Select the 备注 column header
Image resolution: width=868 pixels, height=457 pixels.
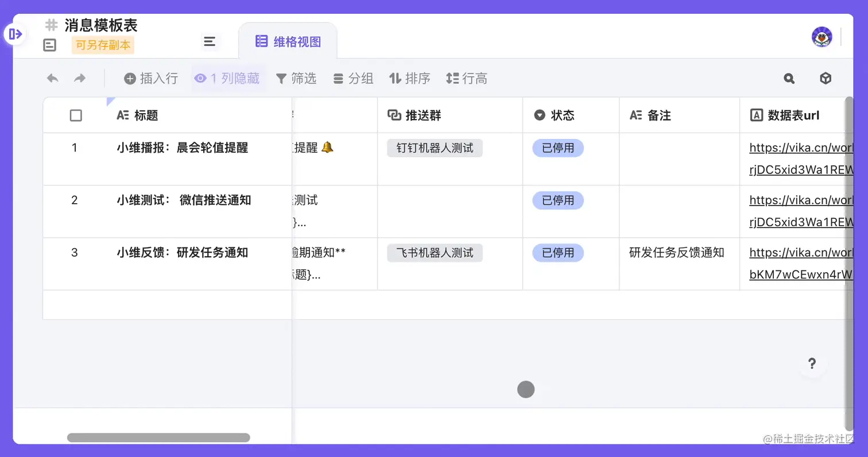tap(680, 115)
